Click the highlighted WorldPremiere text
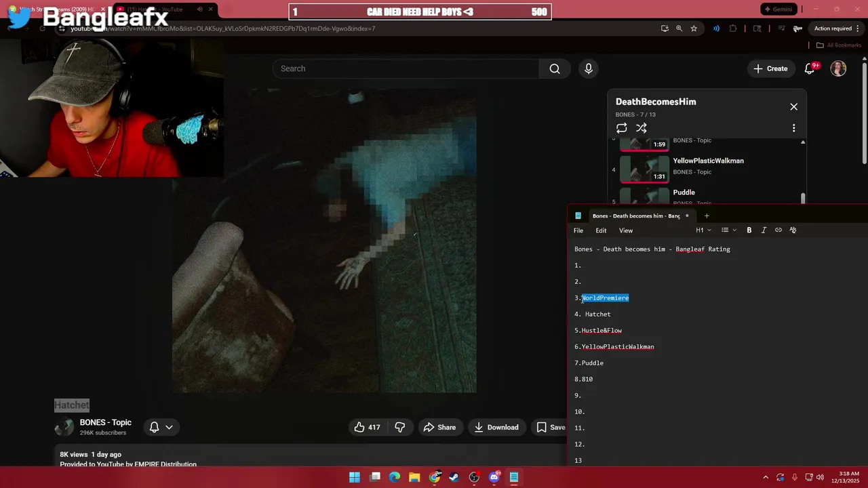Screen dimensions: 868x488 point(605,298)
